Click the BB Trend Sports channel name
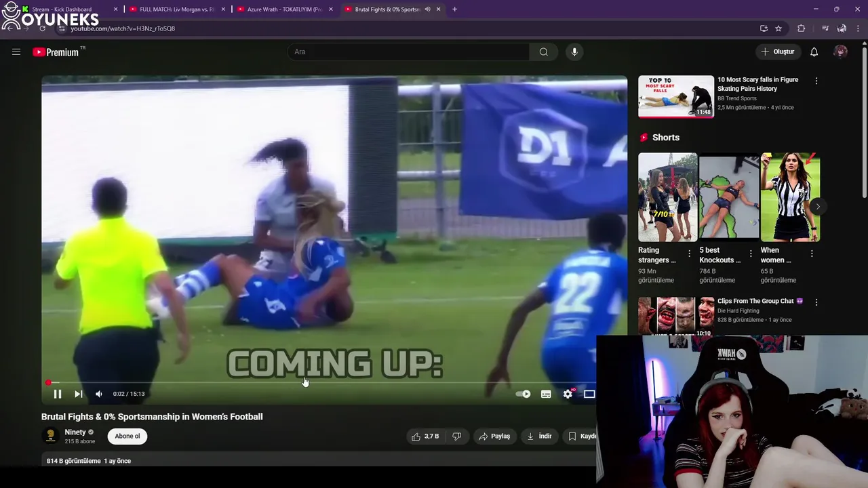Viewport: 868px width, 488px height. click(737, 98)
